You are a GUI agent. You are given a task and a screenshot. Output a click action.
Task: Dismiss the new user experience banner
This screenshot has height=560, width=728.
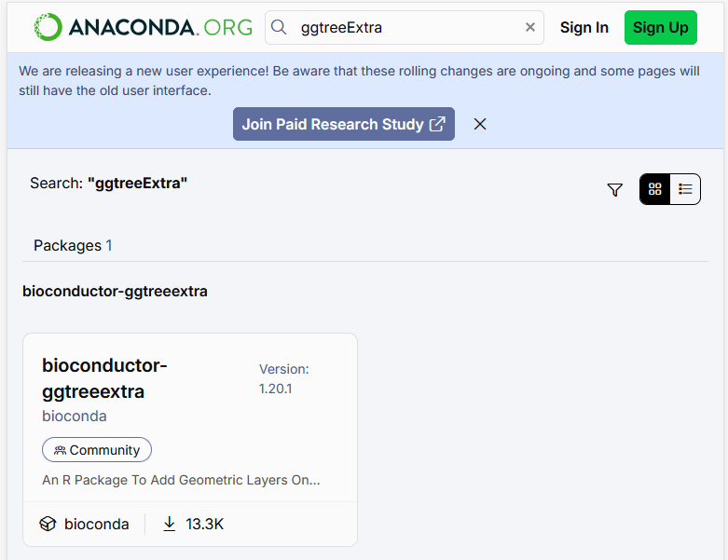coord(480,124)
